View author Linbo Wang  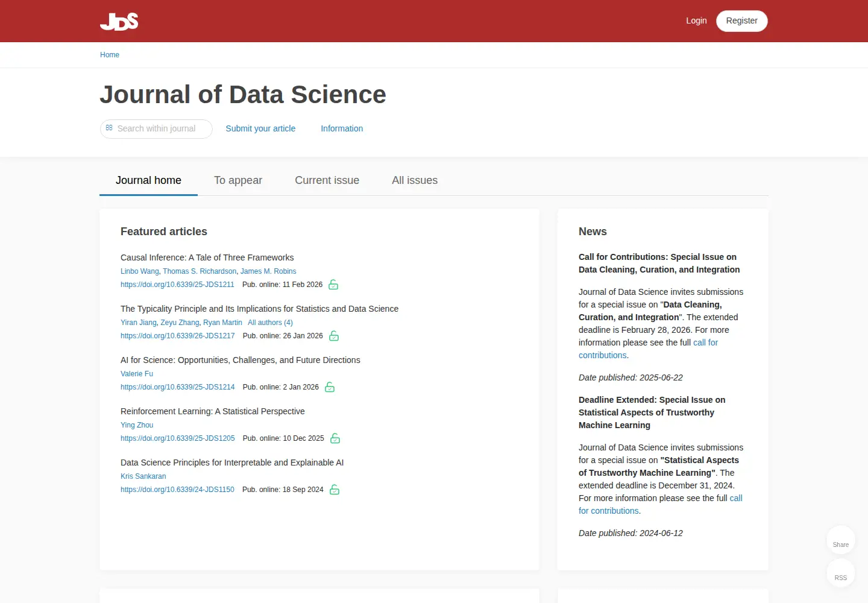140,271
